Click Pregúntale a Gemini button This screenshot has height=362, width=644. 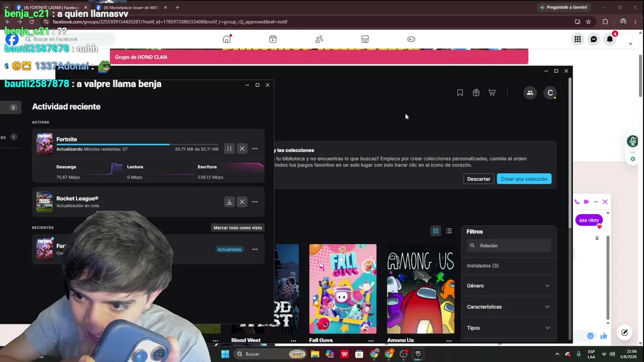pyautogui.click(x=563, y=8)
